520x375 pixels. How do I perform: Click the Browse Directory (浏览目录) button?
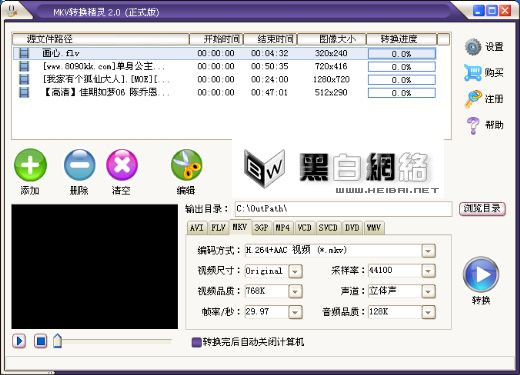tap(482, 209)
